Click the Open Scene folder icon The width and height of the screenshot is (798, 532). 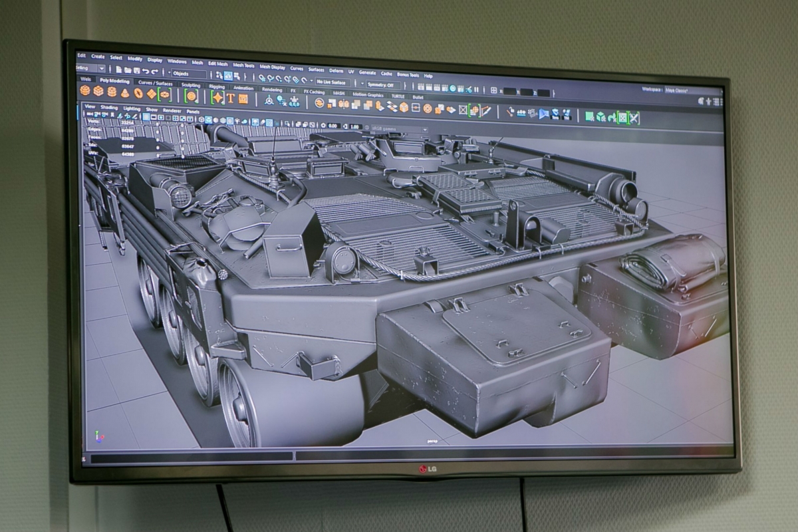pos(128,70)
